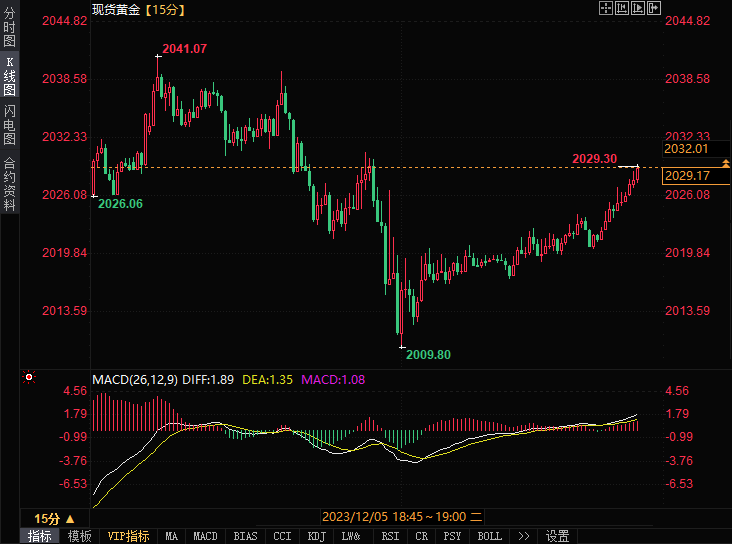732x544 pixels.
Task: Click the MACD(26,12,9) indicator label
Action: coord(135,380)
